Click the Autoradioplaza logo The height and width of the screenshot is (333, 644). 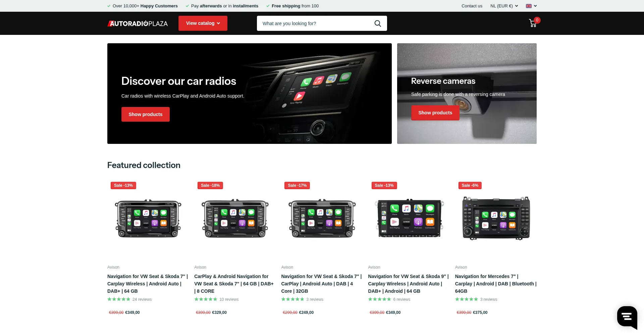point(138,23)
